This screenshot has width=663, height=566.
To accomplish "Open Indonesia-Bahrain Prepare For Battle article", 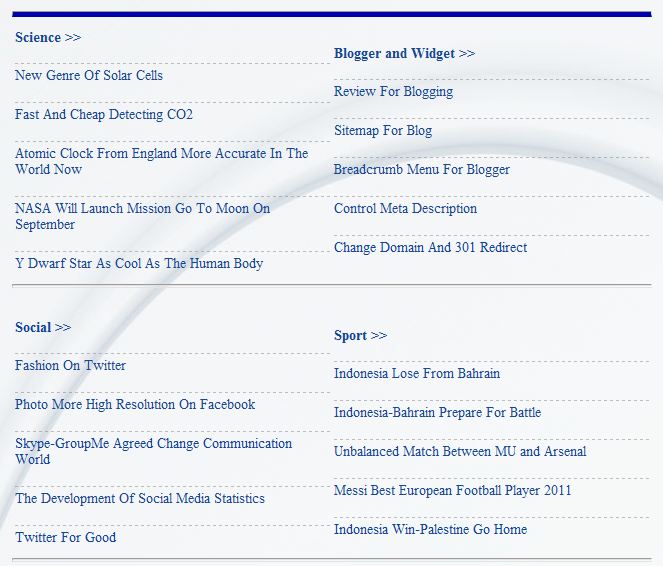I will [x=438, y=412].
